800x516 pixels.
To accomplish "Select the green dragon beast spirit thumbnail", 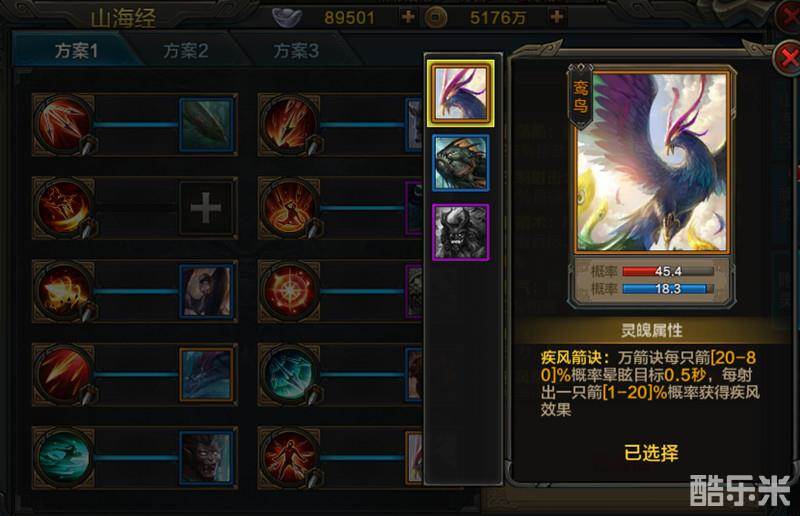I will pyautogui.click(x=461, y=163).
